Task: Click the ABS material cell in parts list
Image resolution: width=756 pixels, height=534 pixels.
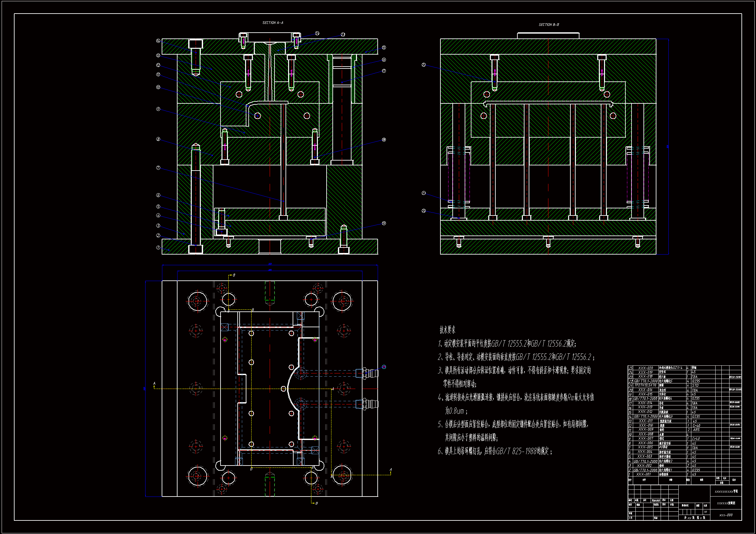Action: click(x=696, y=430)
